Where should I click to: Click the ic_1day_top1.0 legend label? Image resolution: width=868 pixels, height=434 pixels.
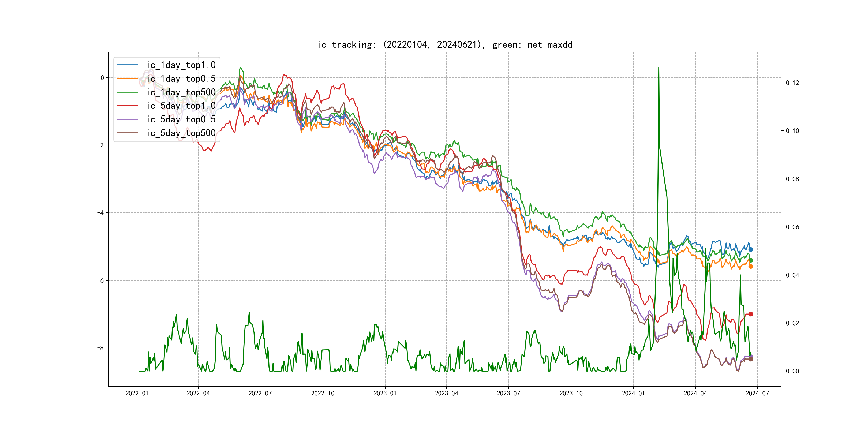click(181, 65)
